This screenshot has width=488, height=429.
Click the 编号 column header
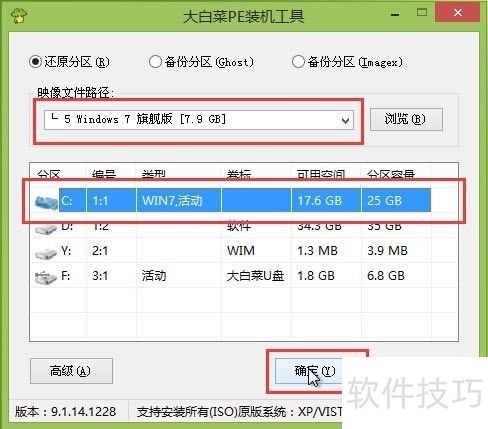coord(104,174)
